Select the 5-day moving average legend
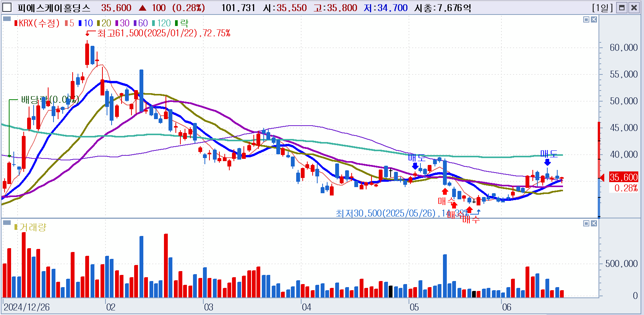644x315 pixels. point(69,23)
